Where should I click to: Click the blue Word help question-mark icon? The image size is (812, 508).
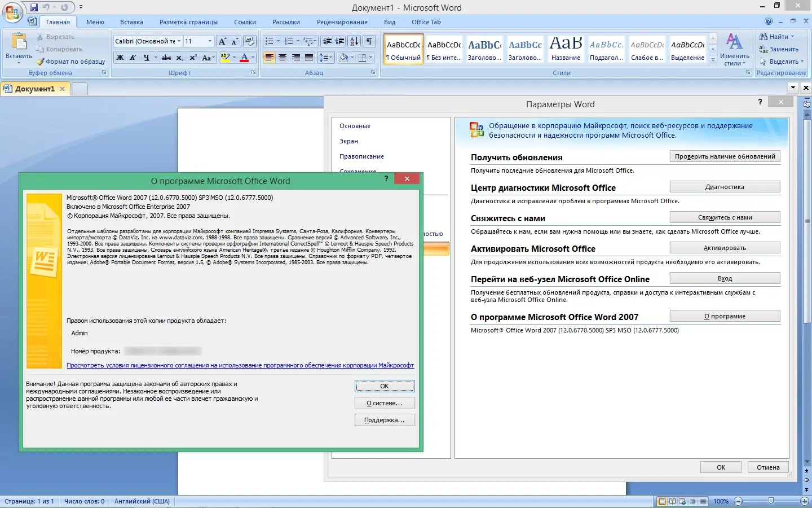(x=769, y=21)
